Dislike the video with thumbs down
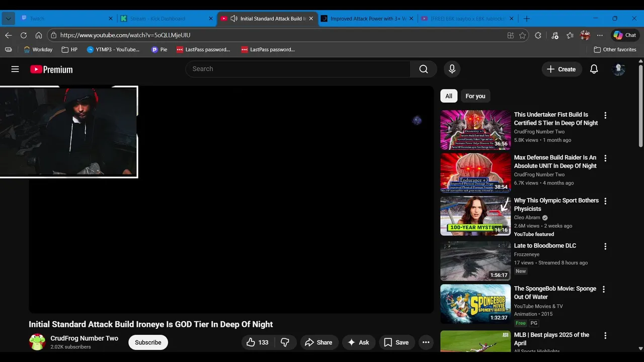The height and width of the screenshot is (362, 644). (285, 342)
